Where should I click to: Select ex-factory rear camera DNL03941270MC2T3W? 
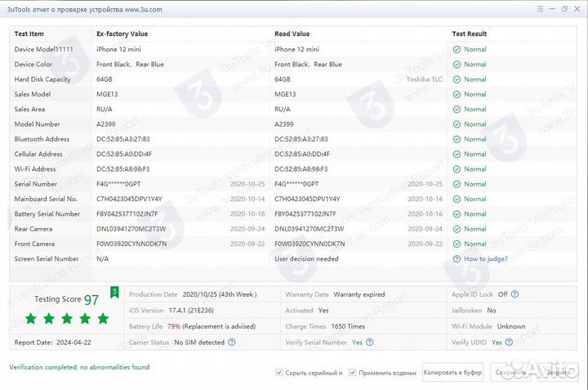(x=131, y=229)
